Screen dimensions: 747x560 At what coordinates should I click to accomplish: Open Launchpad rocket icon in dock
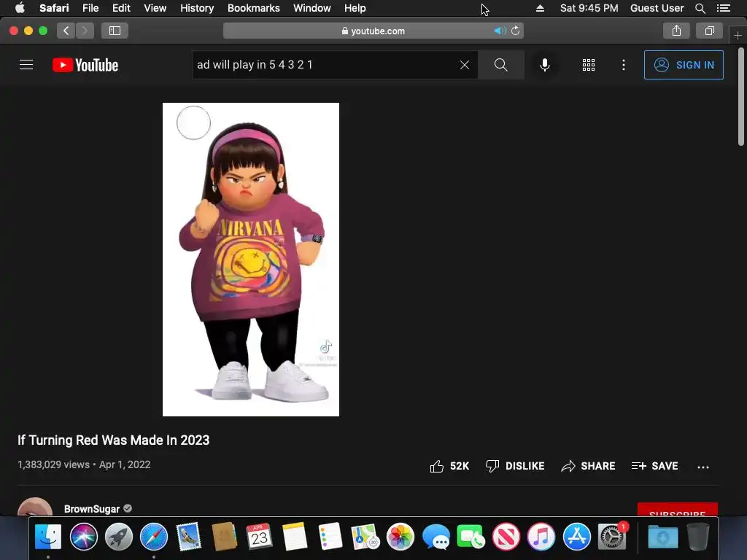(119, 536)
